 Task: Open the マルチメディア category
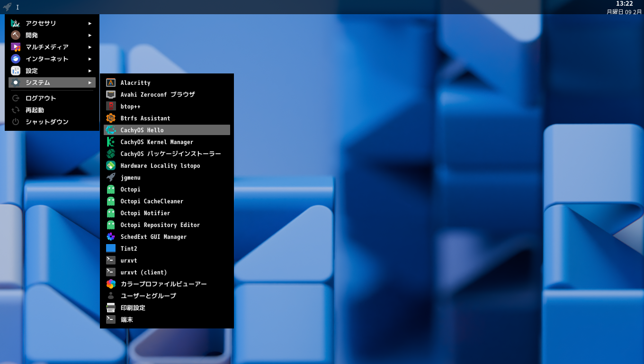(x=52, y=47)
